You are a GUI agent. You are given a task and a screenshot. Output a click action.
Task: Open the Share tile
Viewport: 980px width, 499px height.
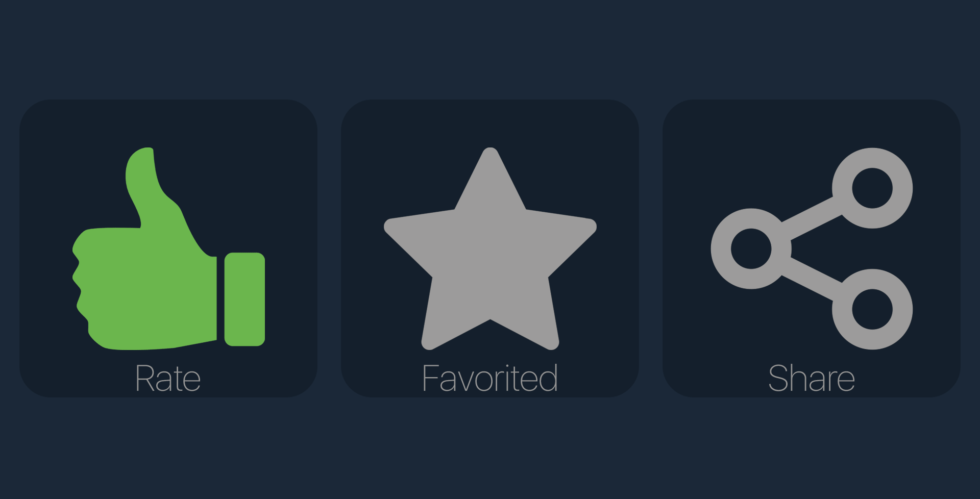pos(812,248)
